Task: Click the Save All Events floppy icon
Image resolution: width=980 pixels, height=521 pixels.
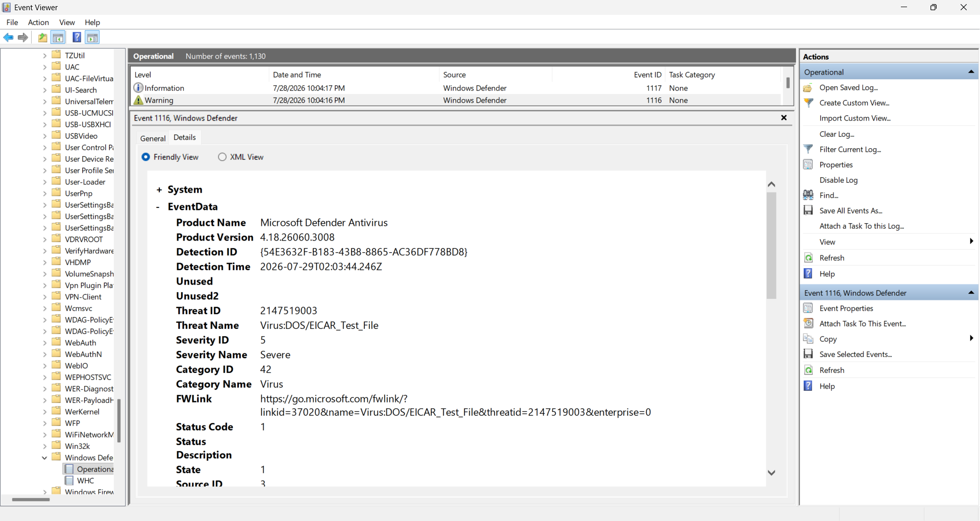Action: 808,210
